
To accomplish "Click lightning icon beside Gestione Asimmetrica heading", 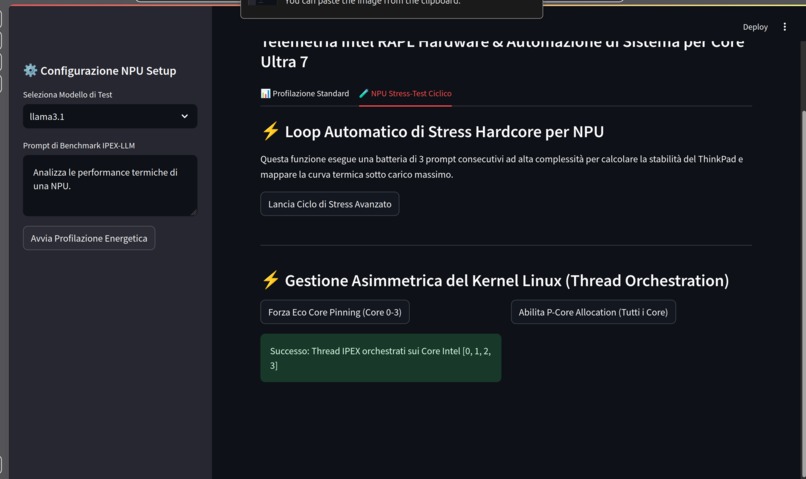I will pos(270,280).
